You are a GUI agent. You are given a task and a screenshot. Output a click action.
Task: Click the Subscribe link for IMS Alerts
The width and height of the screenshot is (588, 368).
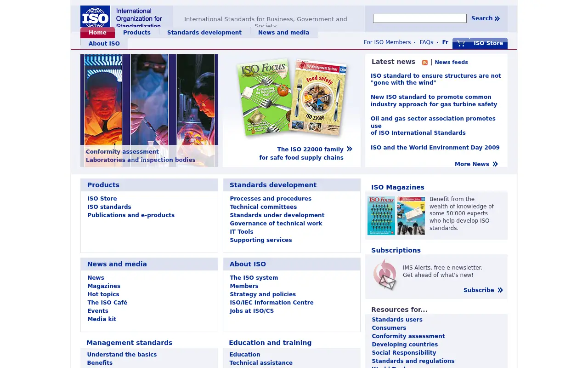(x=483, y=290)
